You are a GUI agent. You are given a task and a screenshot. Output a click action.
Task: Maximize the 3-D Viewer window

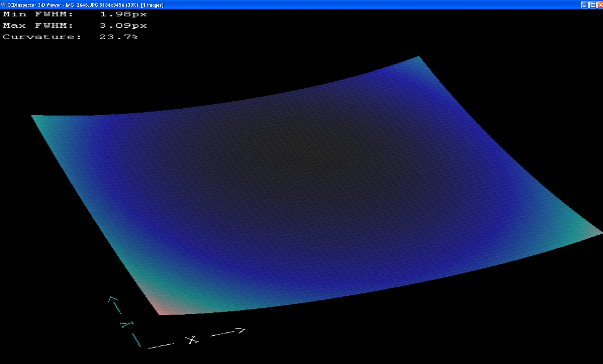593,5
